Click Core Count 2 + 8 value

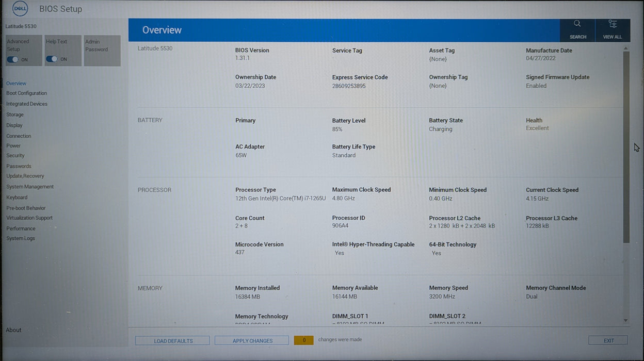(x=242, y=226)
